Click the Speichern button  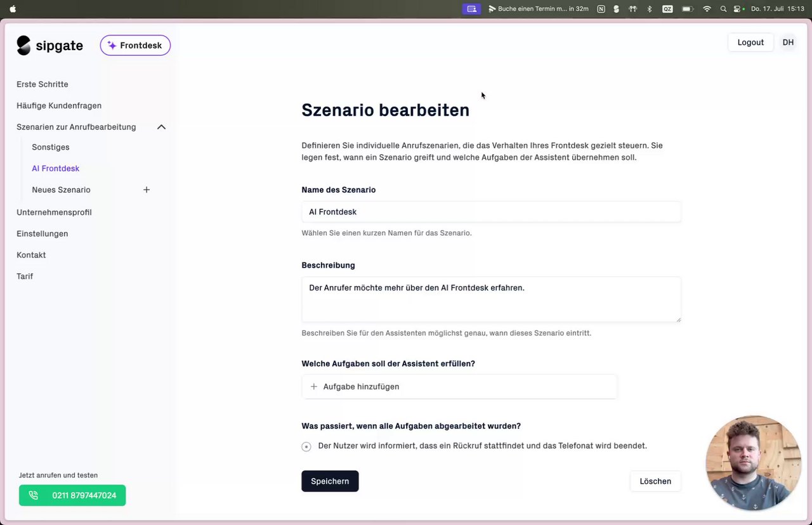330,481
